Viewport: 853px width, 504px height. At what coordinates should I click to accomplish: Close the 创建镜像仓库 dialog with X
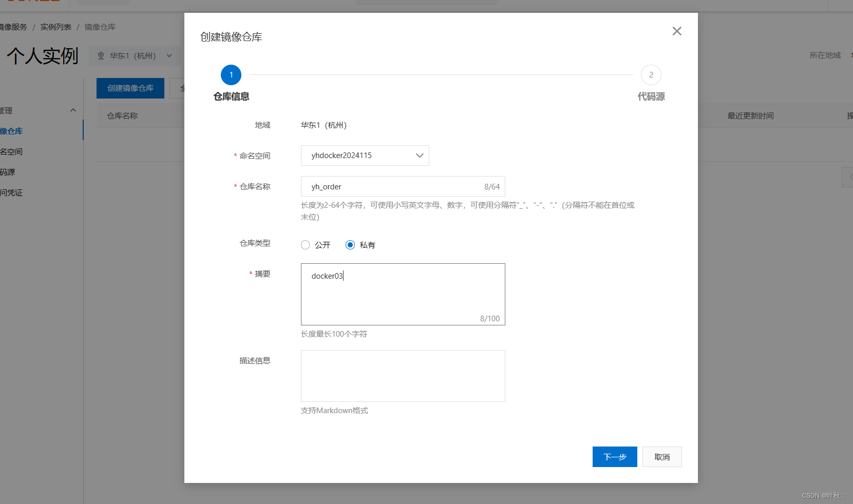[x=677, y=31]
